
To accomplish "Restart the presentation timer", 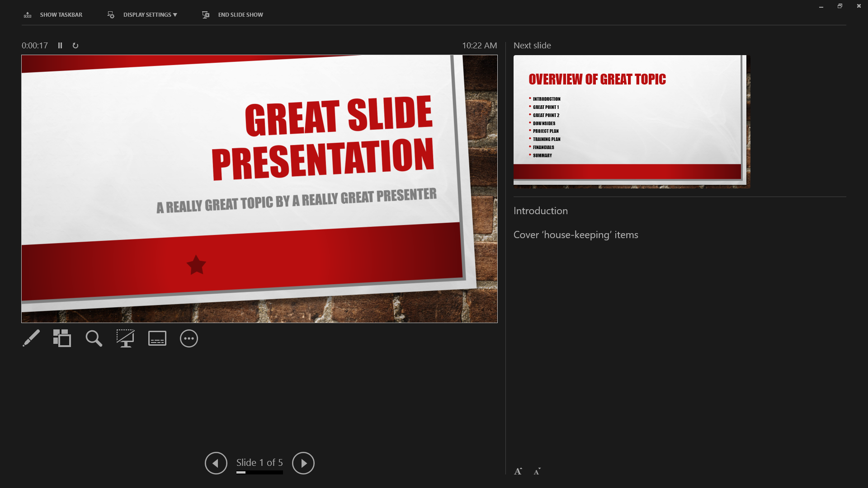I will tap(75, 46).
